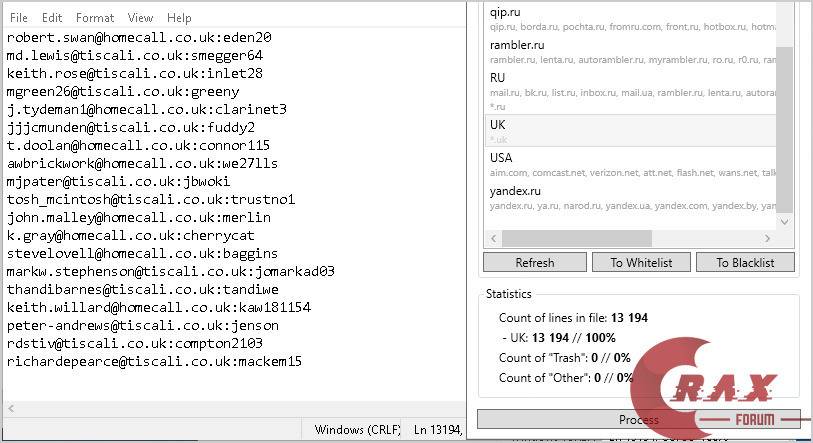
Task: Open the View menu
Action: click(x=140, y=18)
